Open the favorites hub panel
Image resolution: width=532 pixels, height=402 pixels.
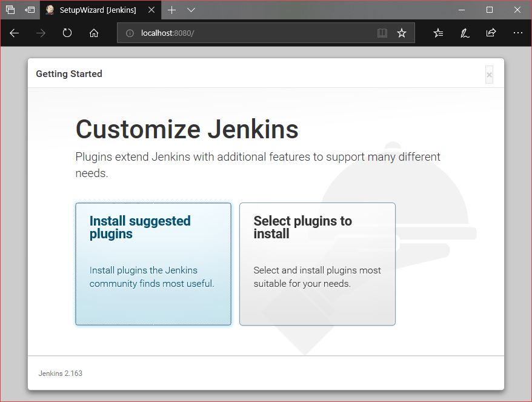click(438, 33)
